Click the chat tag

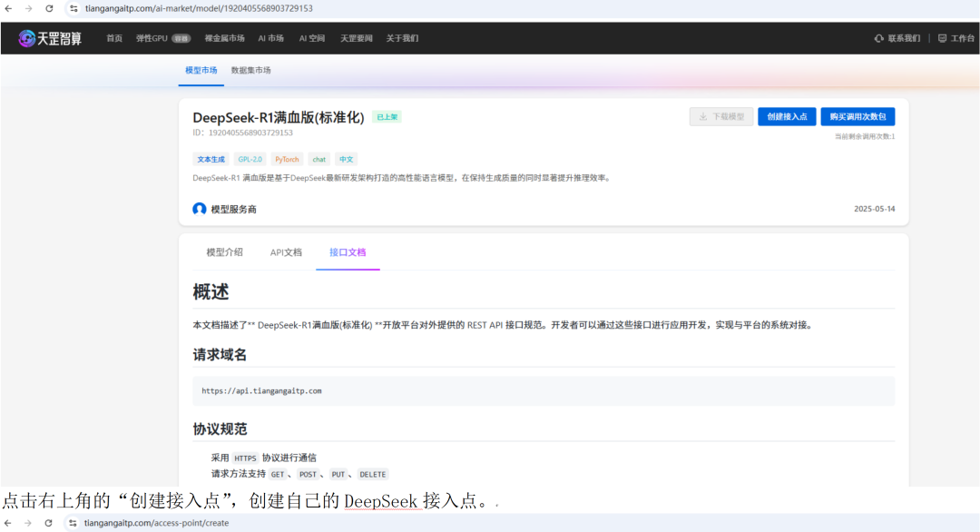(x=319, y=160)
